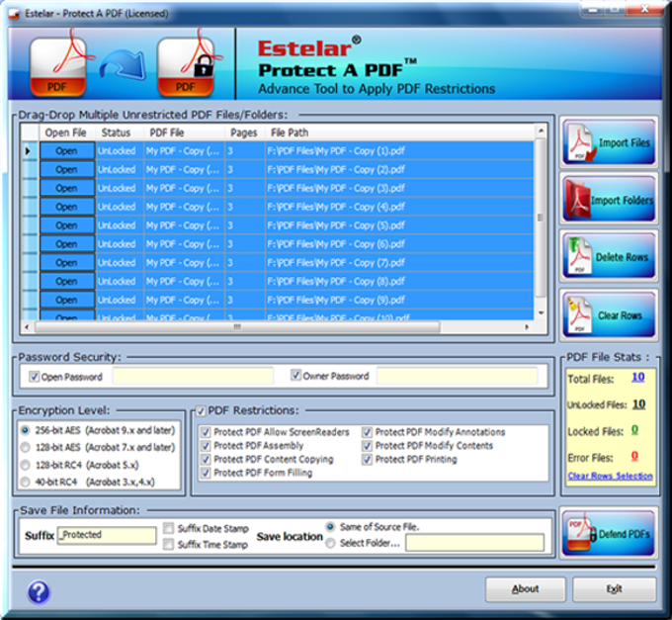This screenshot has width=672, height=620.
Task: Choose Select Folder save location option
Action: pyautogui.click(x=330, y=543)
